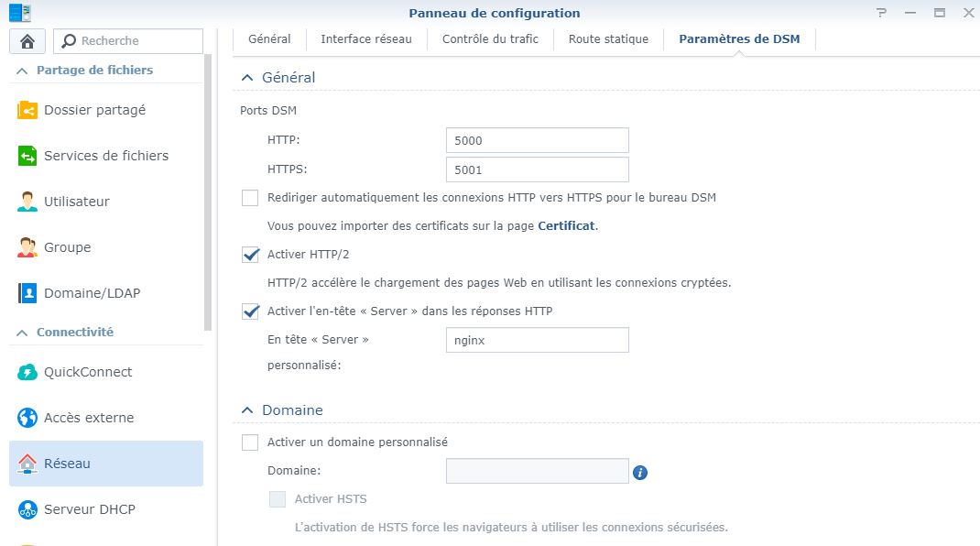Collapse the Domaine section
The width and height of the screenshot is (980, 546).
246,410
